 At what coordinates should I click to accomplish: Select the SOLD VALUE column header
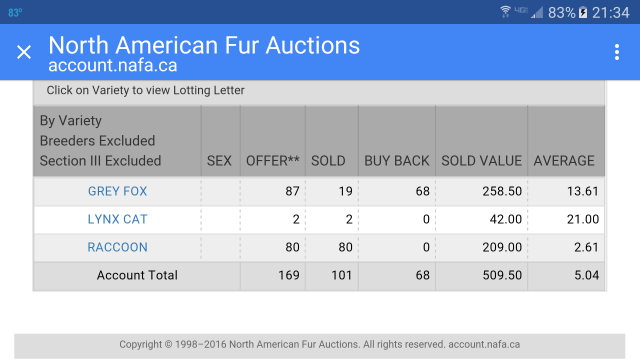click(x=481, y=161)
